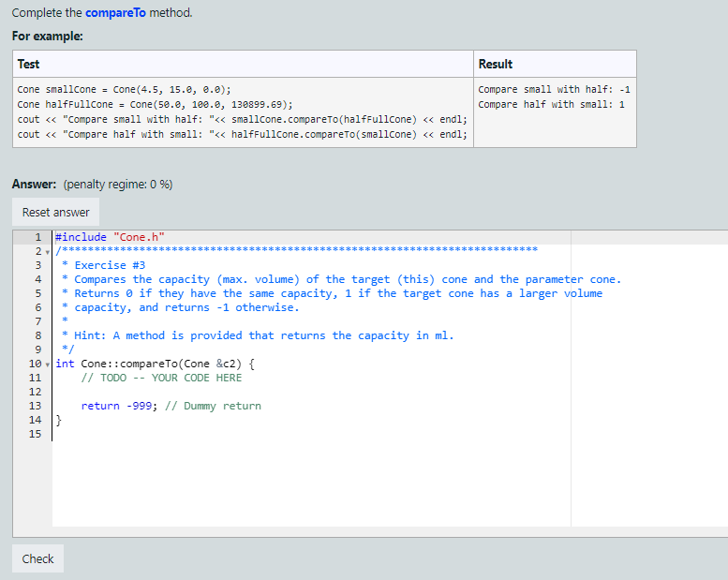Screen dimensions: 728x580
Task: Collapse the compareTo function fold arrow on line 10
Action: coord(48,364)
